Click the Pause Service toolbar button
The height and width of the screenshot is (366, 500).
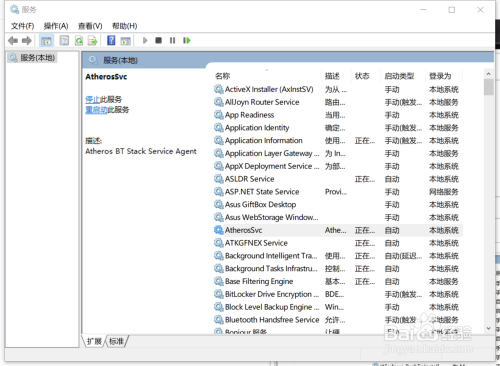(x=172, y=41)
